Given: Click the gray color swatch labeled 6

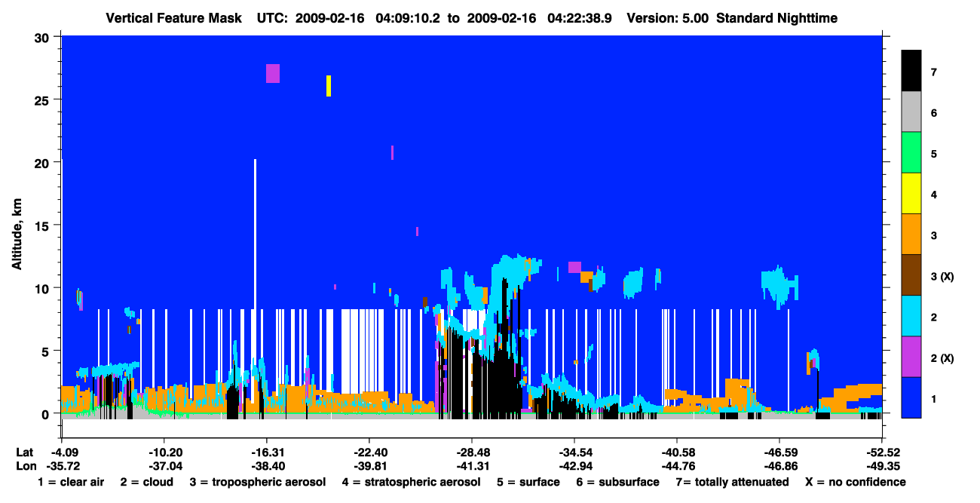Looking at the screenshot, I should [x=911, y=112].
